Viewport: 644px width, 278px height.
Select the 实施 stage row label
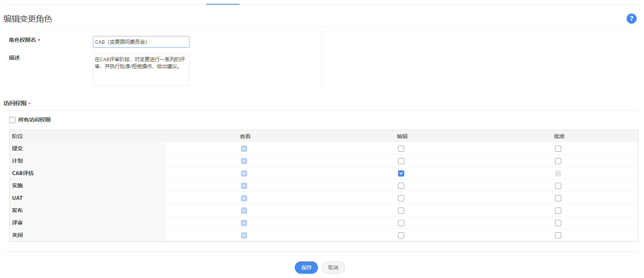(x=17, y=185)
